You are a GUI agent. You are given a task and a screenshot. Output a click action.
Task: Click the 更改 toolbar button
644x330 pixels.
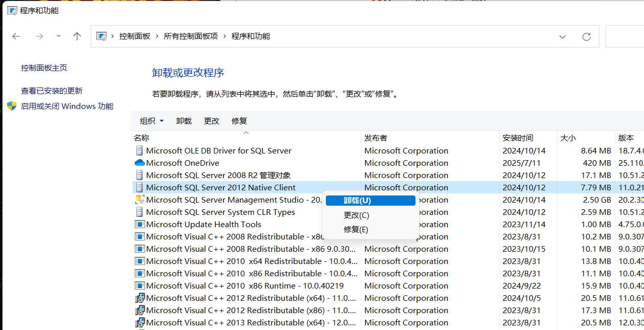coord(212,121)
